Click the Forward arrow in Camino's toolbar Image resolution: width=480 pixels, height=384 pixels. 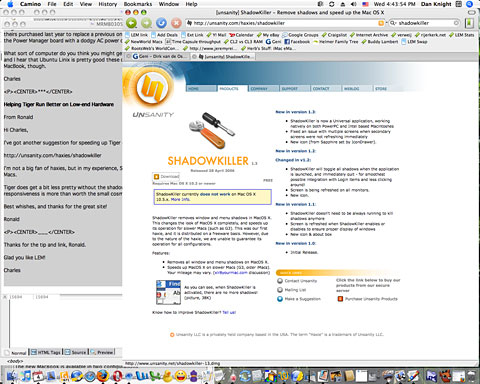coord(147,23)
